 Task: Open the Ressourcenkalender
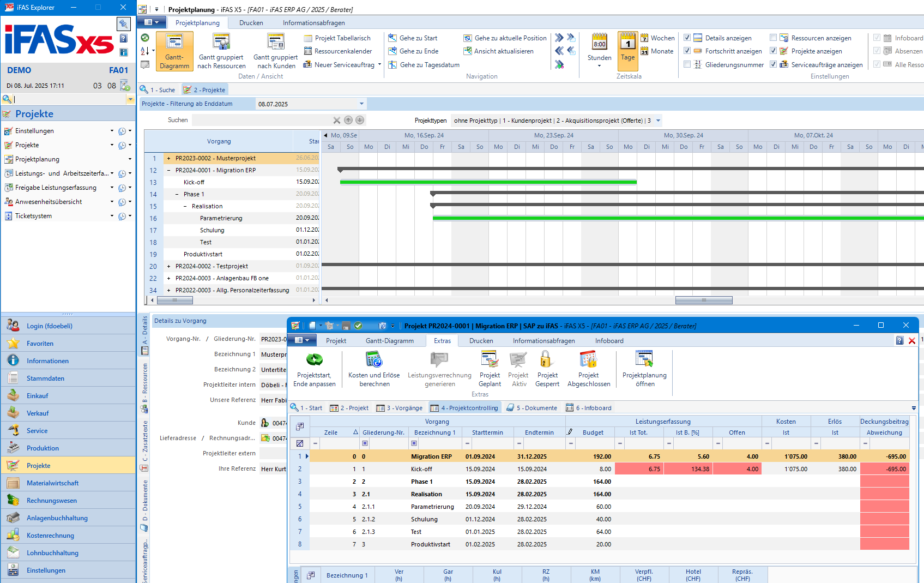338,51
